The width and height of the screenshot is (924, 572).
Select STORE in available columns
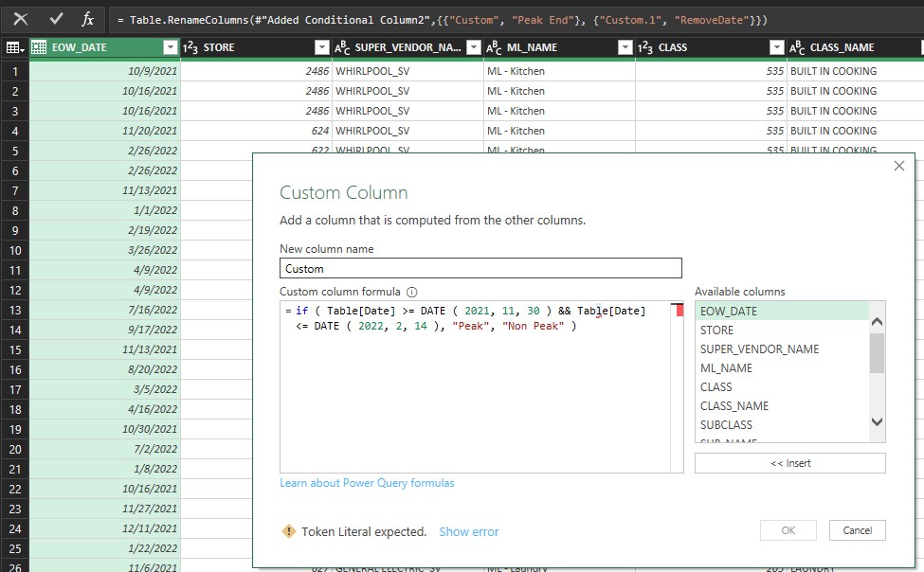(x=782, y=330)
